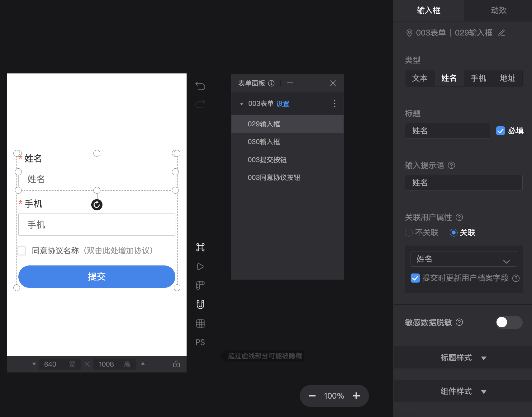Toggle the ruler icon

[200, 285]
